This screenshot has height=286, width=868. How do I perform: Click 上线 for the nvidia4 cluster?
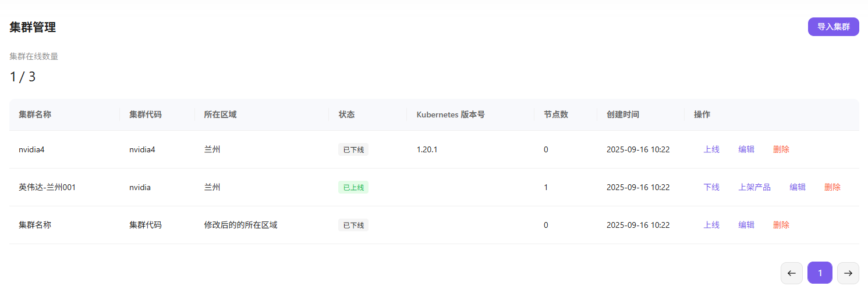(x=711, y=149)
